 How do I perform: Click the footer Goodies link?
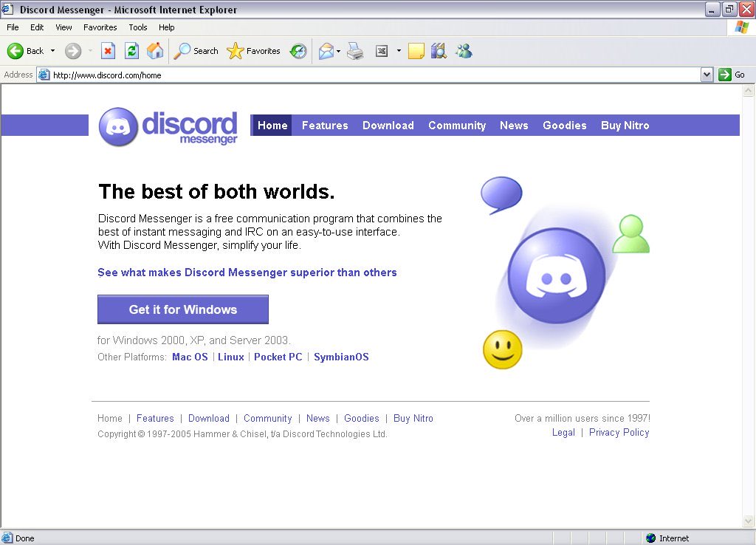coord(362,418)
